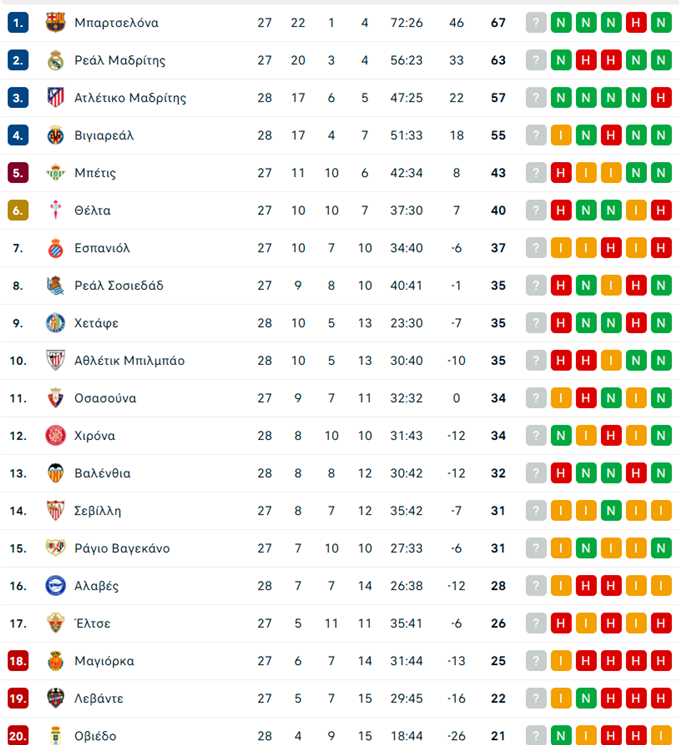Click the red position badge numbered 18

click(x=18, y=661)
